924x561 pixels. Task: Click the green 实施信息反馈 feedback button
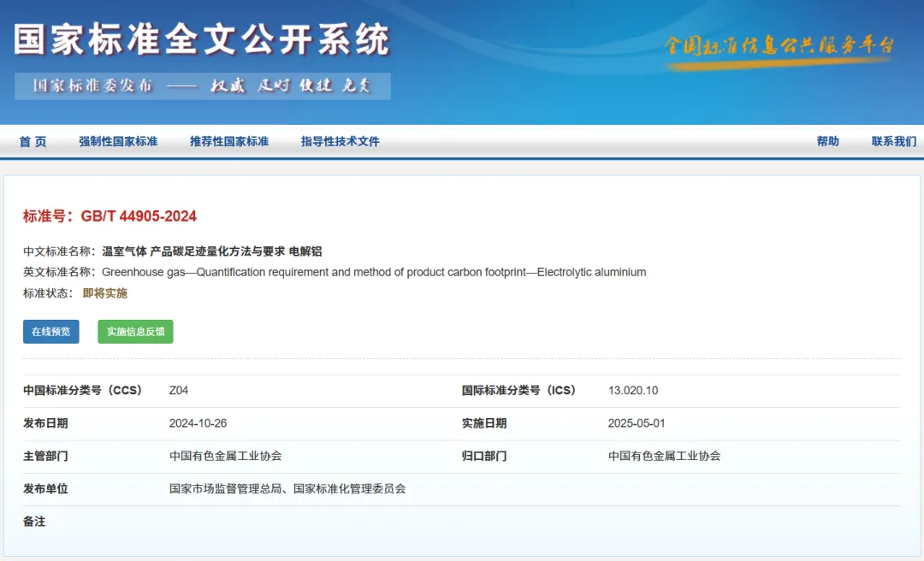[135, 331]
